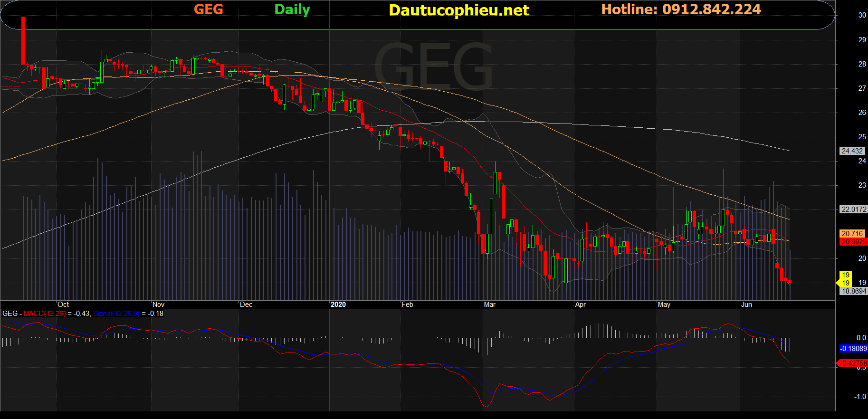
Task: Click the orange GEG ticker title
Action: point(208,10)
